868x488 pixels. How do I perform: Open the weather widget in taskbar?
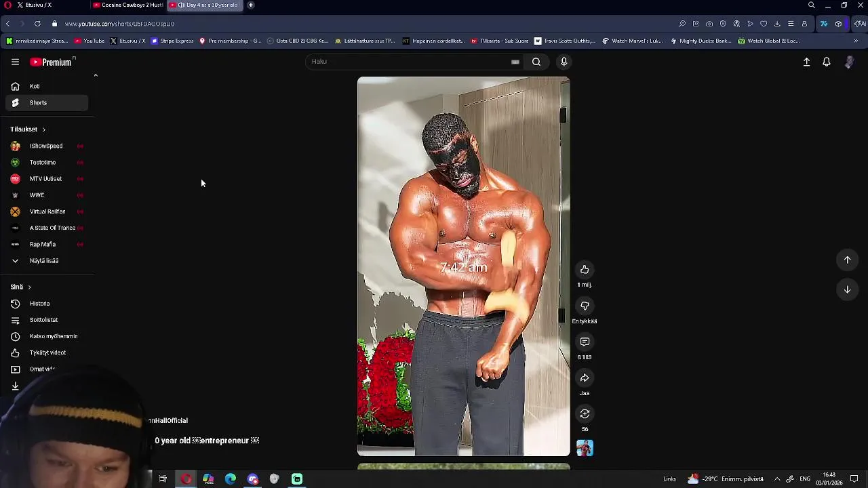tap(726, 479)
